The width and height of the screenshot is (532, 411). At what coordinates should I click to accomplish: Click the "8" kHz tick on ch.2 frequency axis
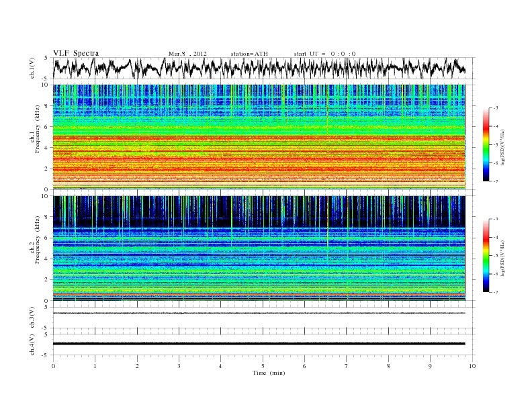[x=46, y=217]
